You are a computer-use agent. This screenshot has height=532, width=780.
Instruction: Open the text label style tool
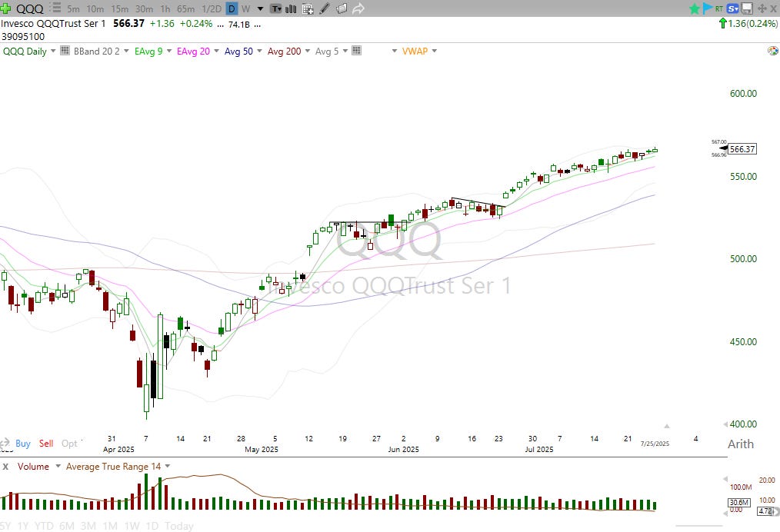(x=276, y=8)
